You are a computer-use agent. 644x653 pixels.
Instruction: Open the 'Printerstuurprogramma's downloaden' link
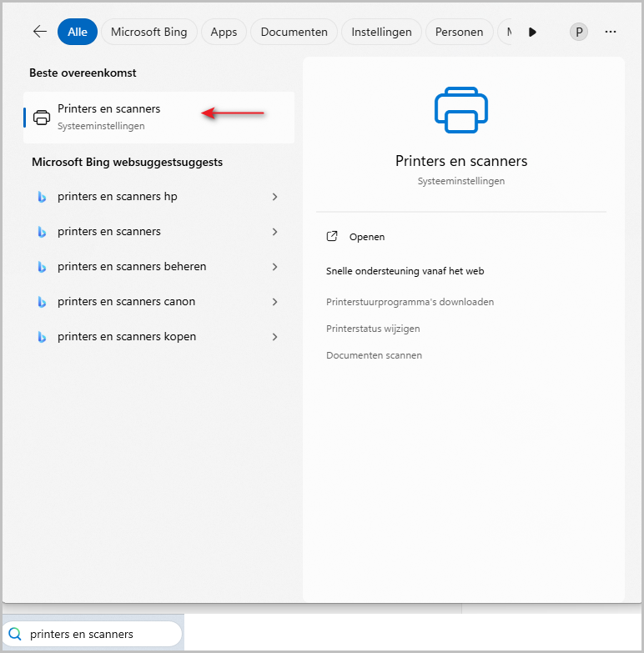coord(410,302)
